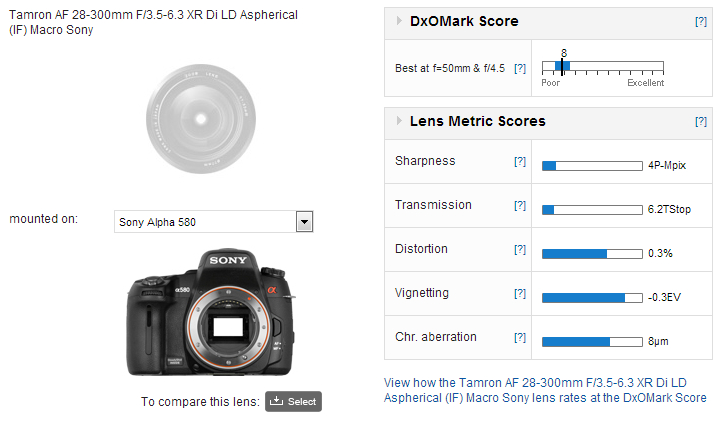This screenshot has height=422, width=718.
Task: Click the DxOMark score scale bar
Action: (603, 66)
